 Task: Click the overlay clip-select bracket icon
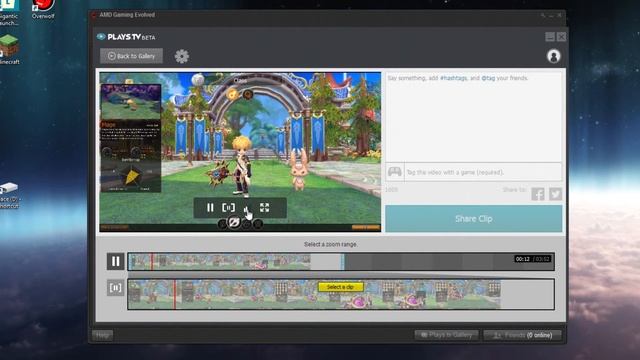tap(229, 208)
